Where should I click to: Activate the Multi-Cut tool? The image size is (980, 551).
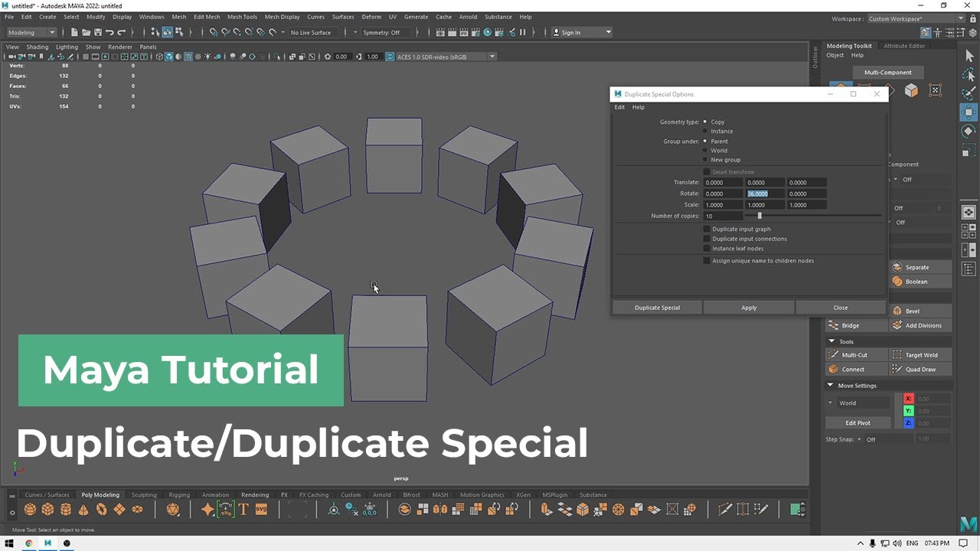coord(856,355)
